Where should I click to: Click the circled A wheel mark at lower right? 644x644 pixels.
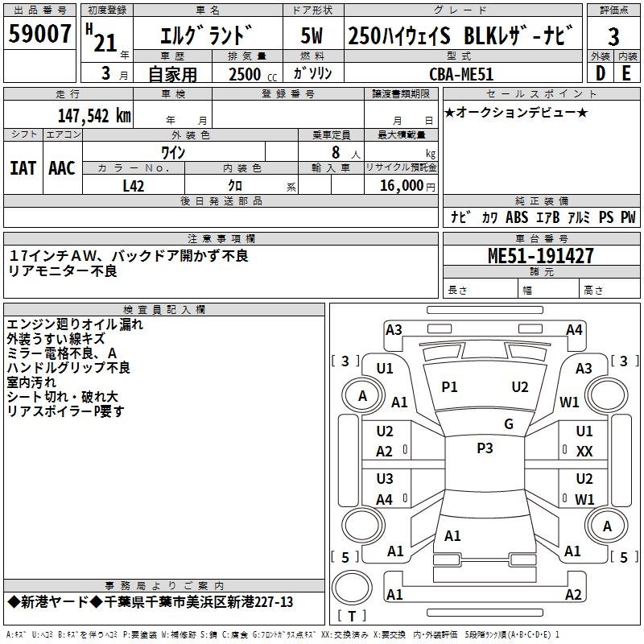[608, 526]
